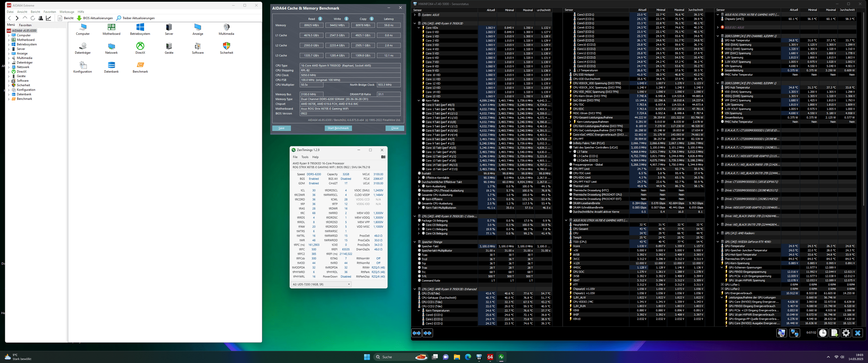Click BIOS Aktualisierungen toolbar button

[95, 18]
